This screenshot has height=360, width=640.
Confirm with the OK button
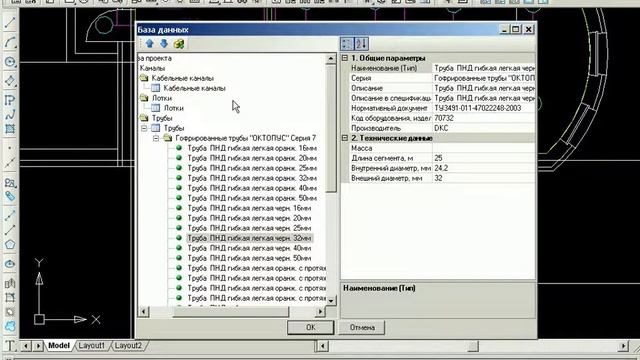pos(311,327)
